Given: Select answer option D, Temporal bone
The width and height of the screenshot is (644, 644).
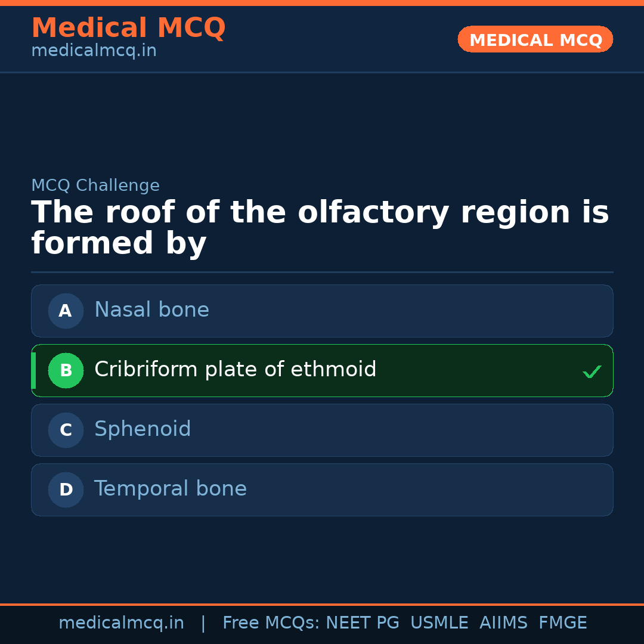Looking at the screenshot, I should 322,490.
